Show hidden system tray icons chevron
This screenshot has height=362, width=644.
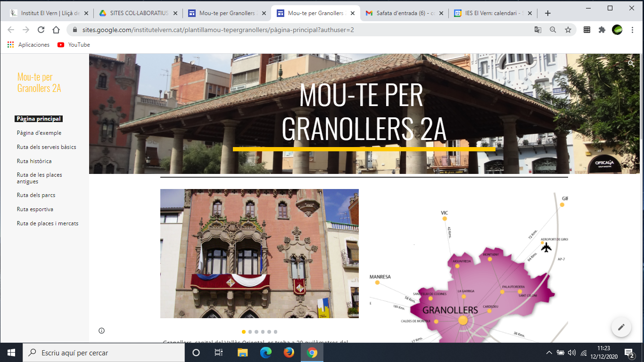click(x=549, y=353)
